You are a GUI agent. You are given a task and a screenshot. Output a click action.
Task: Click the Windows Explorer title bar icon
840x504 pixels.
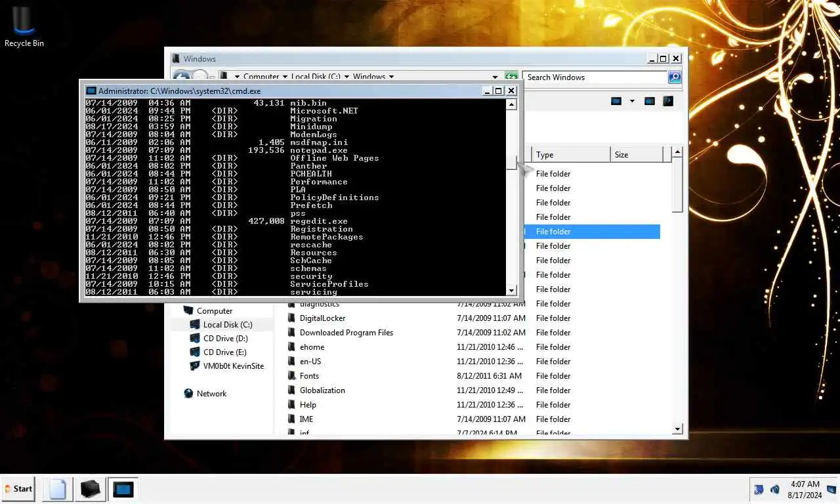pos(177,58)
